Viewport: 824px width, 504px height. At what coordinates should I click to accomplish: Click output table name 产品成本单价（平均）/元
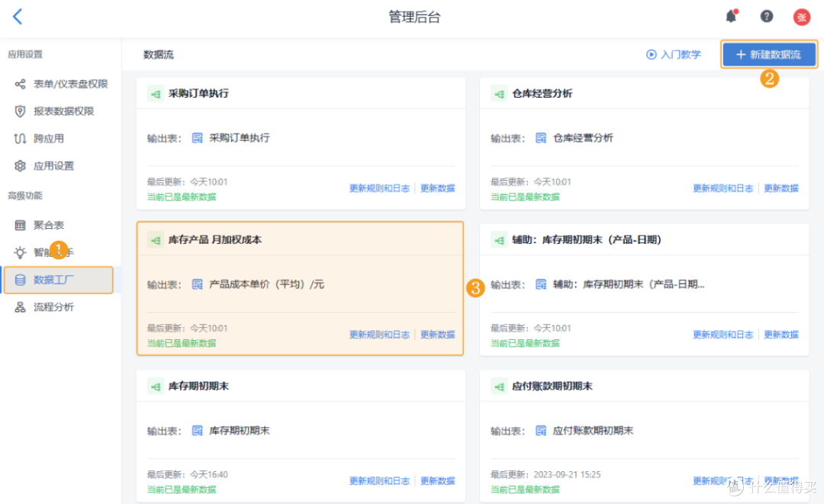click(267, 284)
